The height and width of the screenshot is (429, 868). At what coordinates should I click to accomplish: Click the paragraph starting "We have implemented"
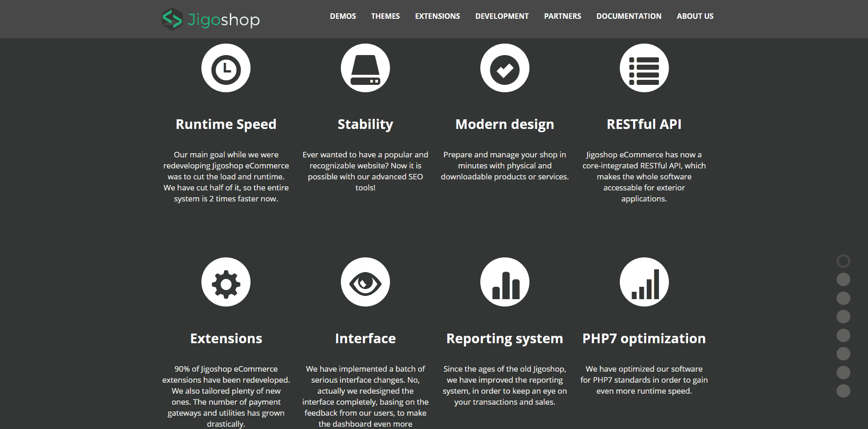click(365, 396)
